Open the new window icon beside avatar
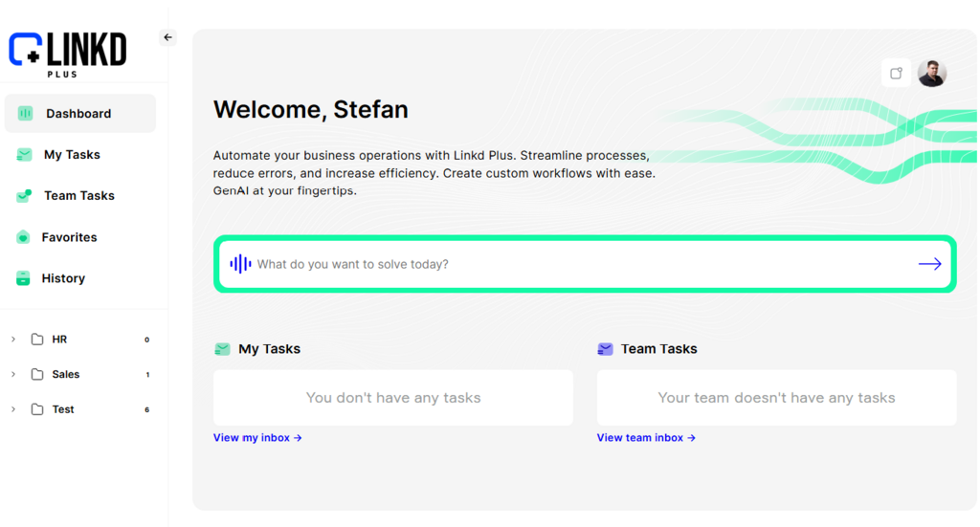The image size is (980, 527). point(897,74)
